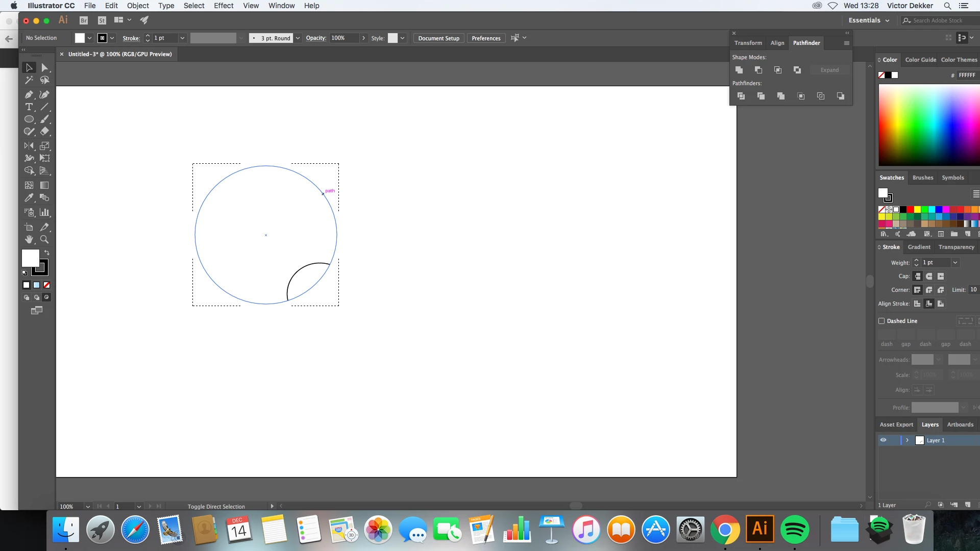Expand Layer 1 contents
980x551 pixels.
tap(907, 440)
